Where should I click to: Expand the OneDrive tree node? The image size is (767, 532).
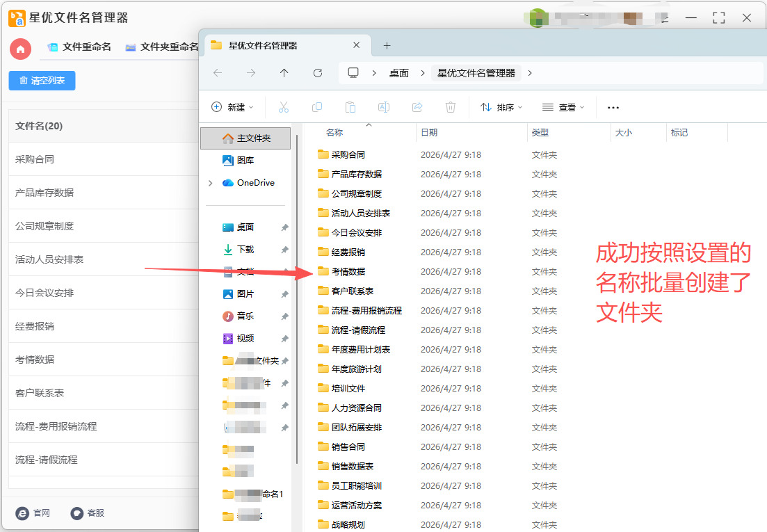(210, 183)
